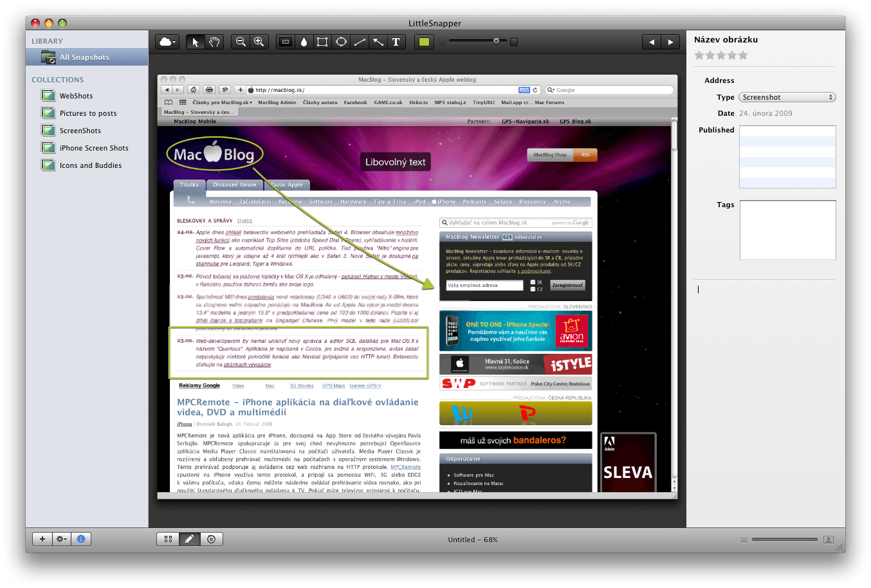Click into the Tags field
871x588 pixels.
point(787,230)
